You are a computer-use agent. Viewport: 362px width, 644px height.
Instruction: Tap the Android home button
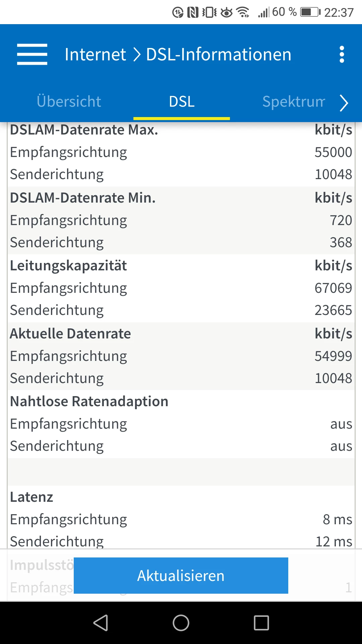[x=181, y=623]
